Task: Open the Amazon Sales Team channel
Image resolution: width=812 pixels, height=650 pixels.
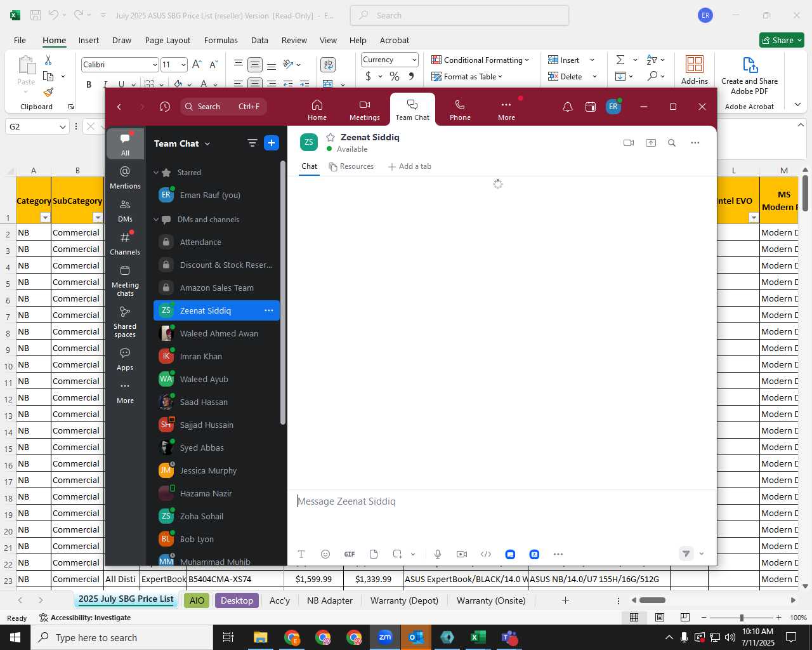Action: 216,288
